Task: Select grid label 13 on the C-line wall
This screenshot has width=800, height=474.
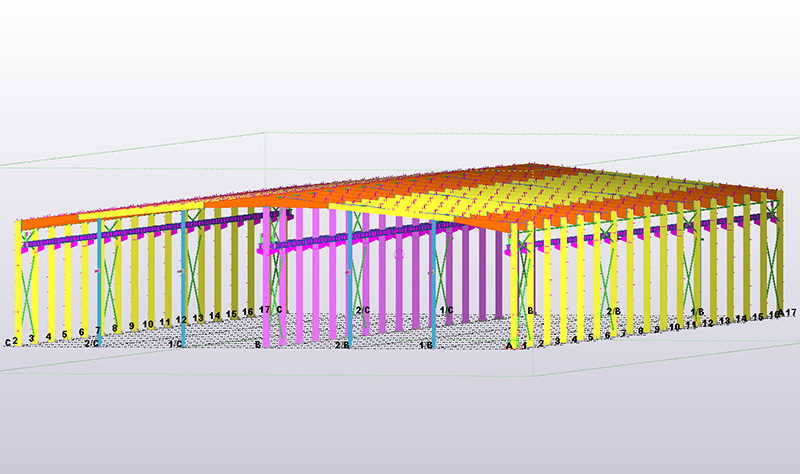Action: coord(198,318)
